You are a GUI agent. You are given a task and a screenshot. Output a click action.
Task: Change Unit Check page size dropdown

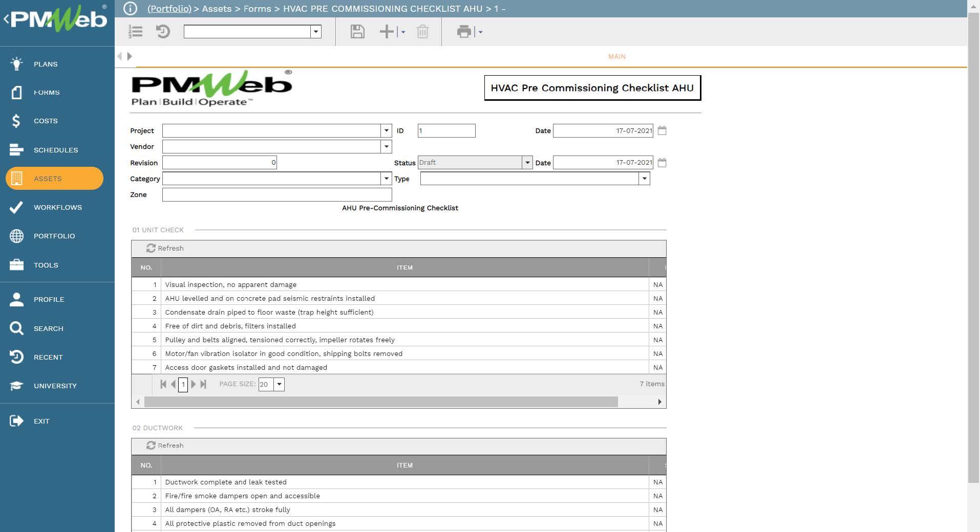pyautogui.click(x=279, y=384)
